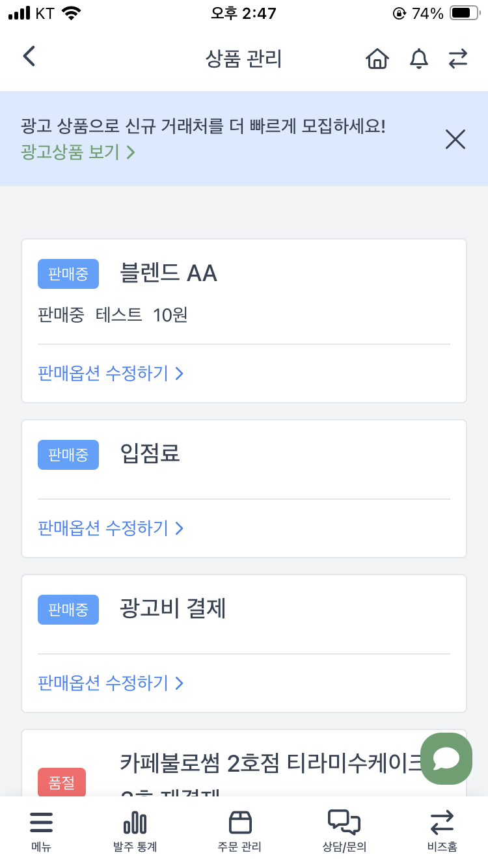Edit sales options for 입점료
488x868 pixels.
111,528
